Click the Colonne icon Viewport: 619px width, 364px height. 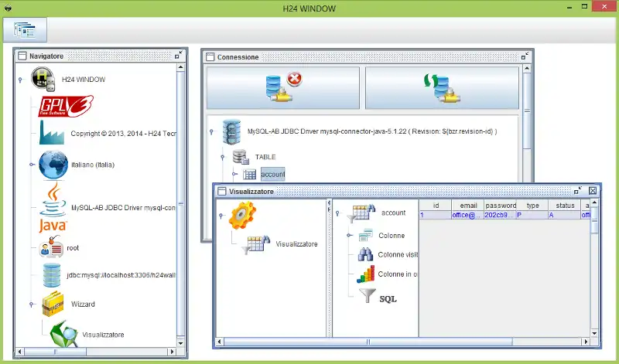click(x=365, y=235)
